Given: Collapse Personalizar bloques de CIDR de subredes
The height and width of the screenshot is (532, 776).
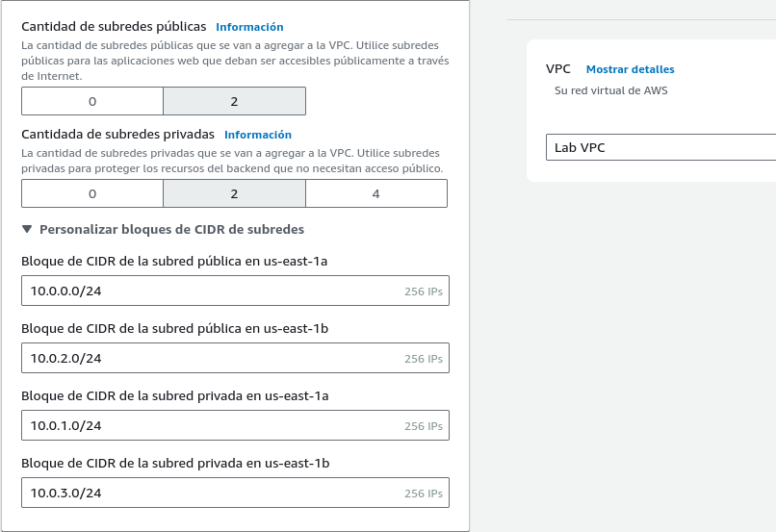Looking at the screenshot, I should 163,230.
